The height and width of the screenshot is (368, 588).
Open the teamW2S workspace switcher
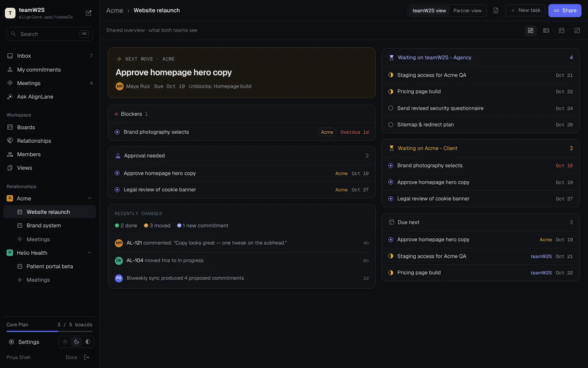(39, 13)
